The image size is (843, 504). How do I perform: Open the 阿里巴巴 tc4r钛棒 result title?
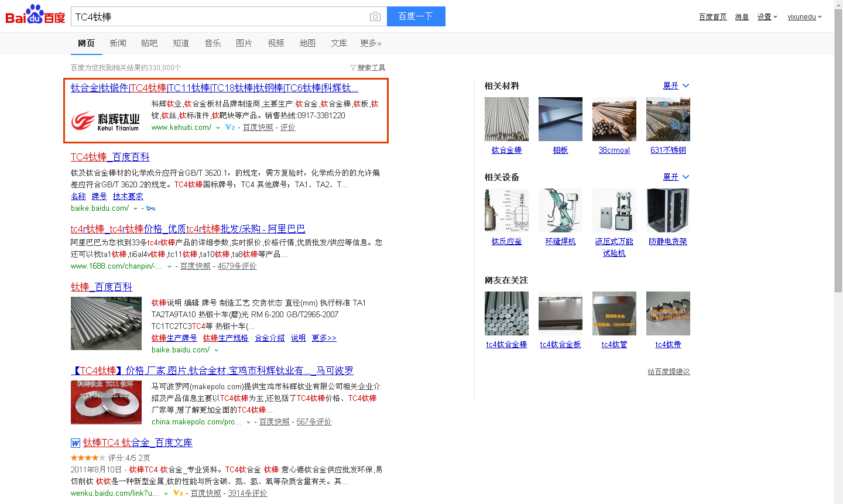click(x=188, y=229)
